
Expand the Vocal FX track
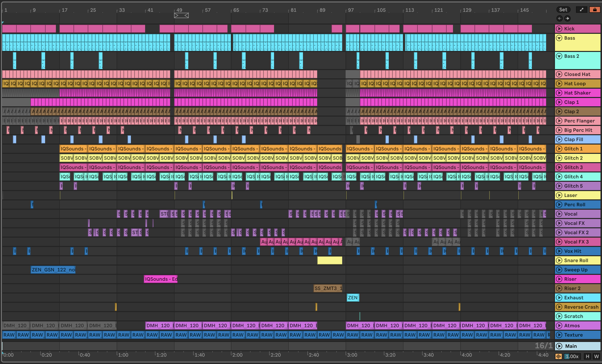coord(559,223)
